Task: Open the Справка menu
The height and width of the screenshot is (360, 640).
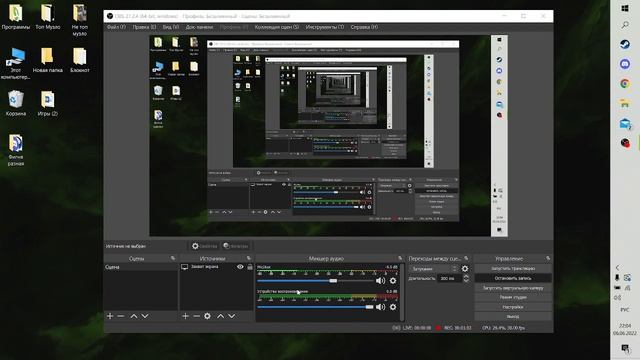Action: (x=364, y=27)
